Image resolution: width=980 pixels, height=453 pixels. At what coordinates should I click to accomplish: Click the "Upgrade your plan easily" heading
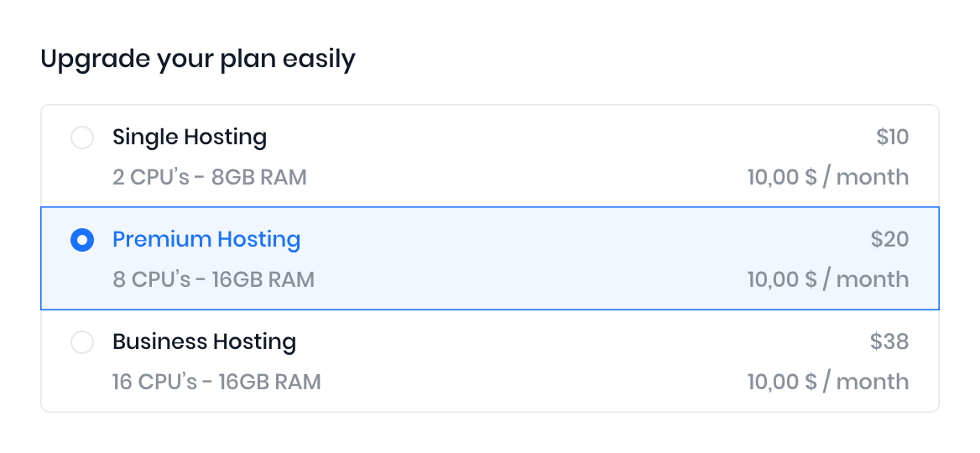click(198, 60)
